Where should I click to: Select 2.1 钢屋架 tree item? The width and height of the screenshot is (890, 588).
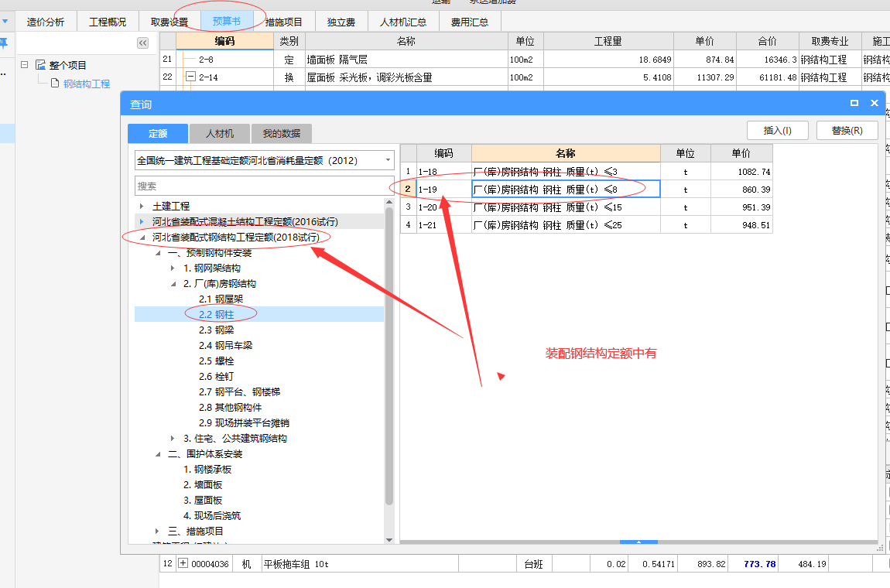coord(221,299)
